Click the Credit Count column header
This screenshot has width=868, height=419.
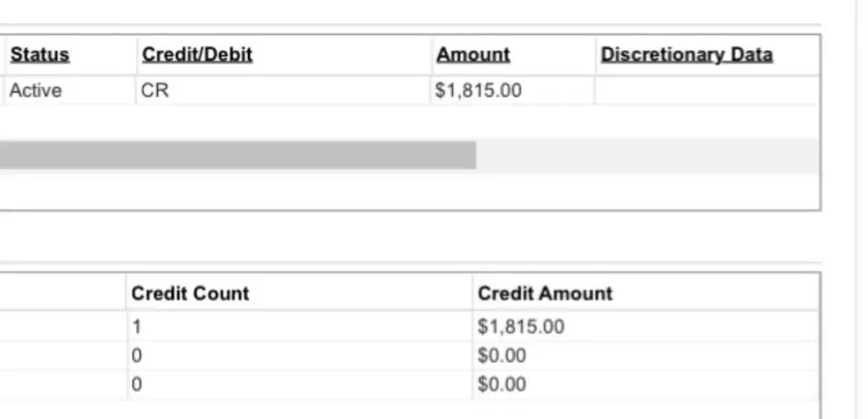(x=190, y=293)
